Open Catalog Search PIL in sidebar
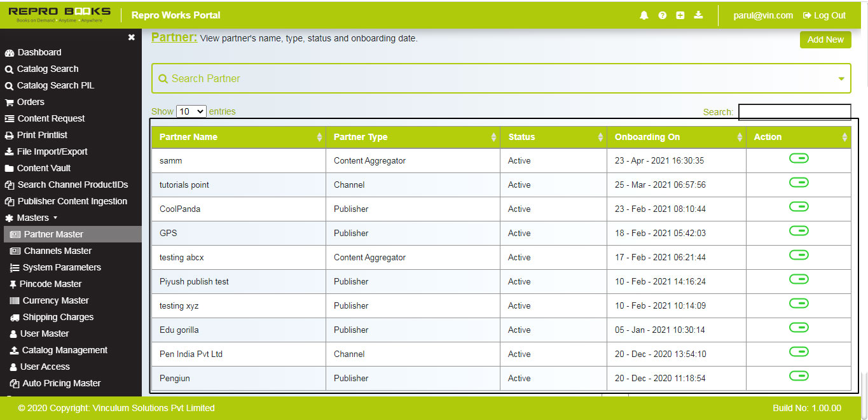This screenshot has width=868, height=420. coord(55,85)
